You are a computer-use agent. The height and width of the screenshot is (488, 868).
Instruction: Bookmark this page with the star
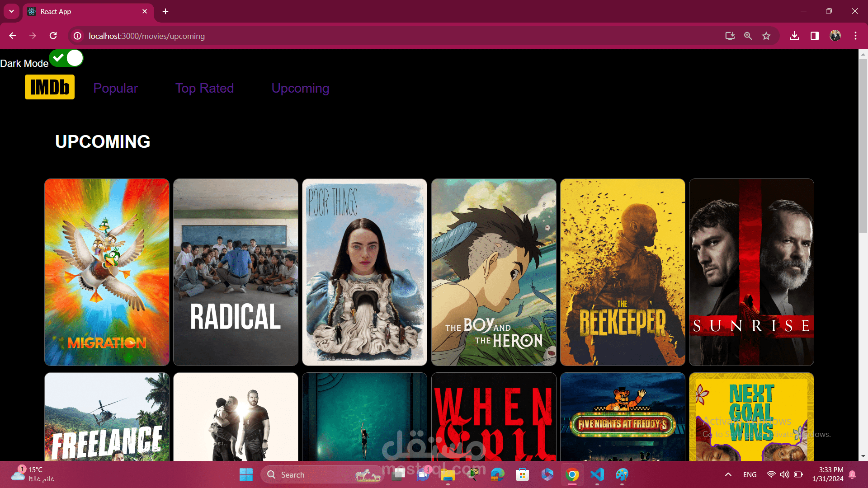tap(766, 36)
